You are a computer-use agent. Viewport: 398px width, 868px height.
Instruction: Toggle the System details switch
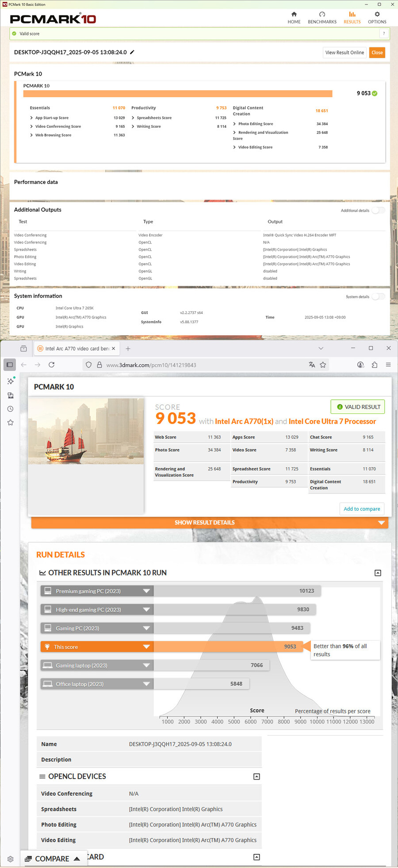378,297
